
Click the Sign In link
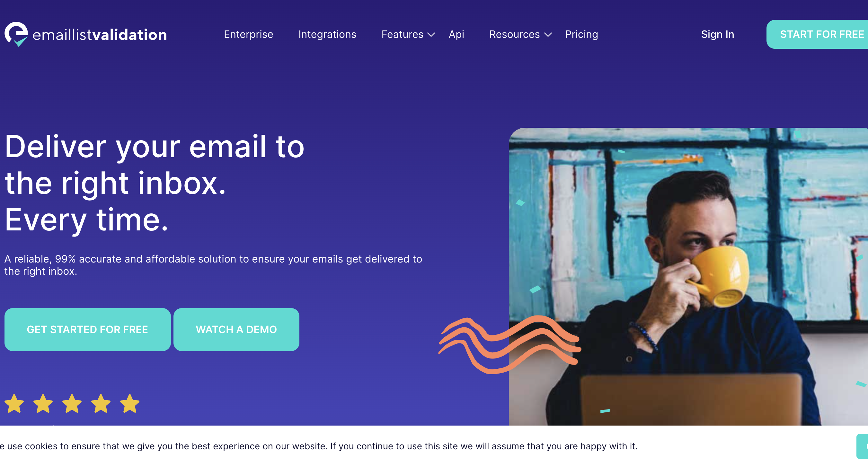(x=717, y=34)
